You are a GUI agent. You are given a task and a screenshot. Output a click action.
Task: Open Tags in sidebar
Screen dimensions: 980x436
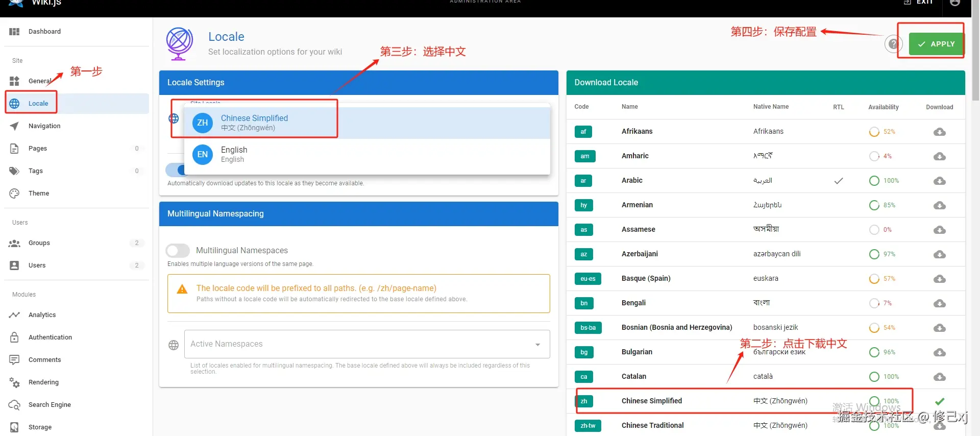[77, 171]
